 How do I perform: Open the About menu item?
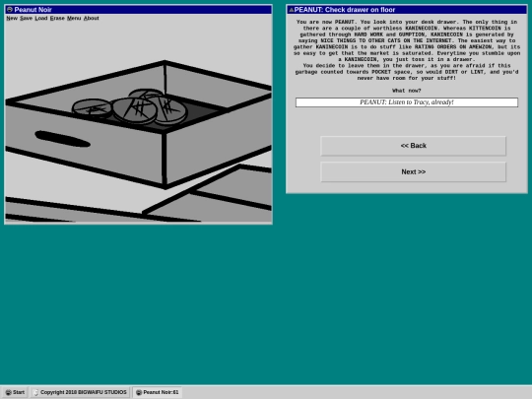click(x=92, y=19)
